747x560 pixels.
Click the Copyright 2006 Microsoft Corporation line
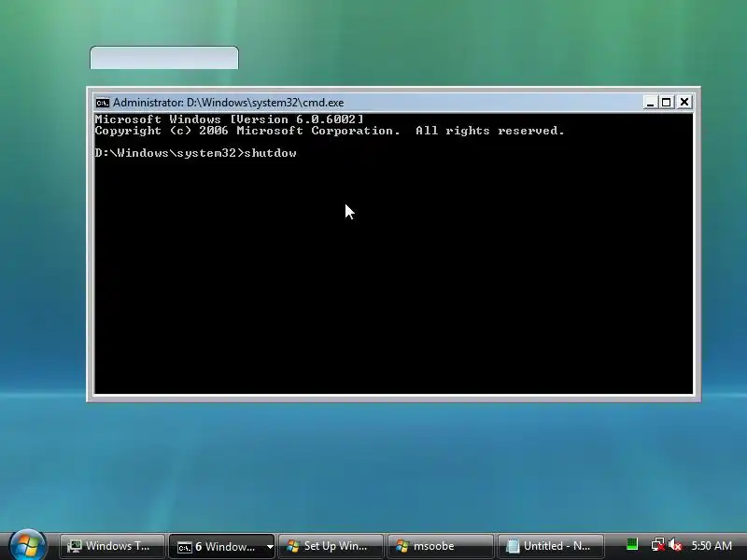(x=330, y=131)
